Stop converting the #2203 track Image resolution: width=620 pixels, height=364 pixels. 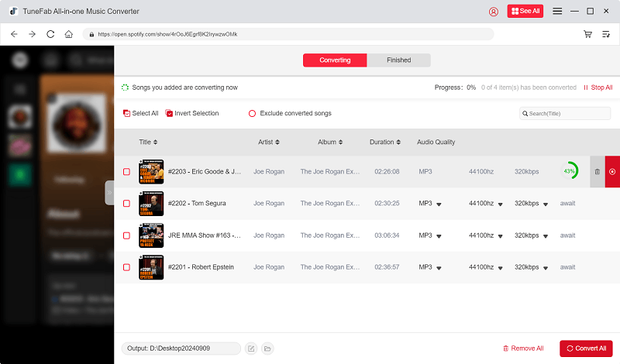[612, 171]
